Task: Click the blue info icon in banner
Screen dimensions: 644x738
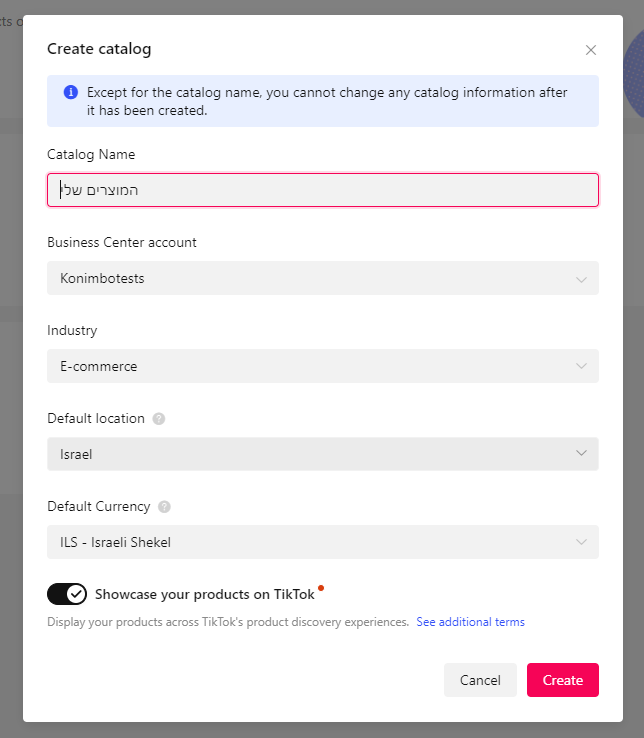Action: pos(71,92)
